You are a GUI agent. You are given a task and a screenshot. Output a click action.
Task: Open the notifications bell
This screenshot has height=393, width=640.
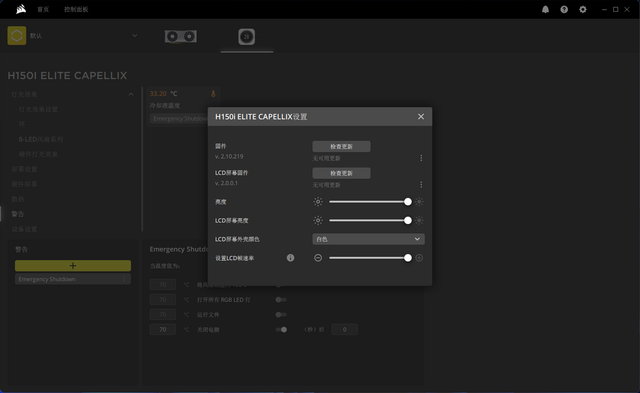tap(545, 9)
